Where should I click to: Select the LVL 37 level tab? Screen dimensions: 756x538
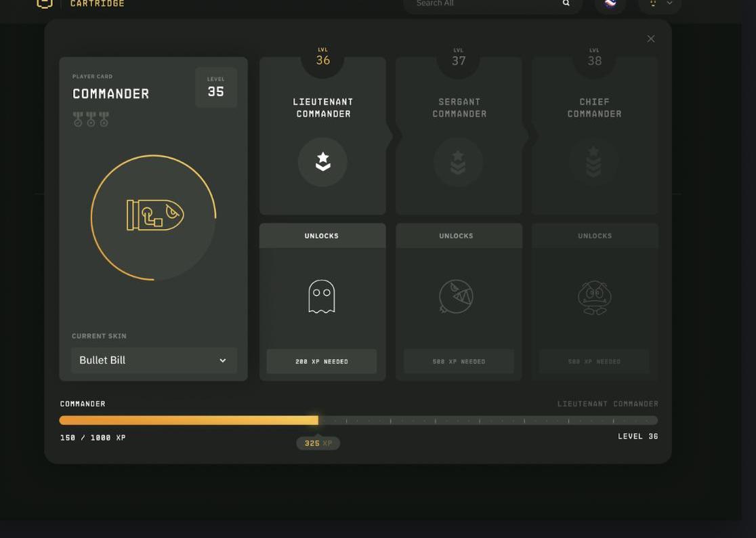(x=459, y=58)
